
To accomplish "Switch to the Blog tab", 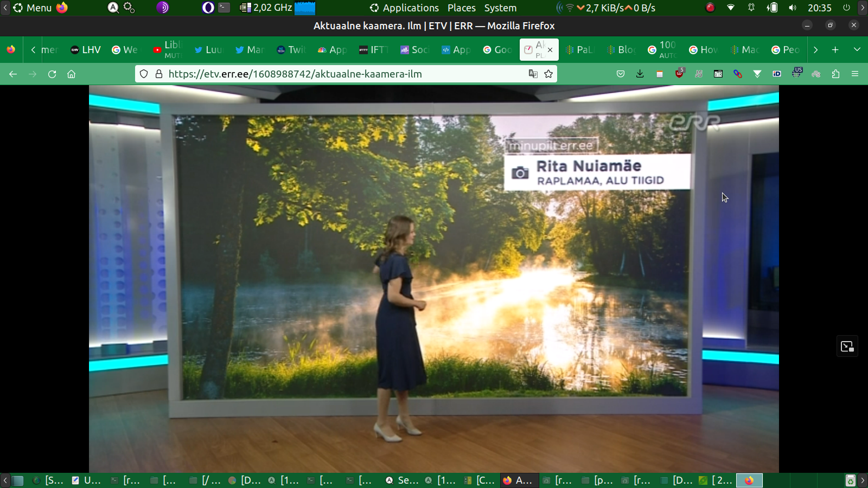I will 622,49.
